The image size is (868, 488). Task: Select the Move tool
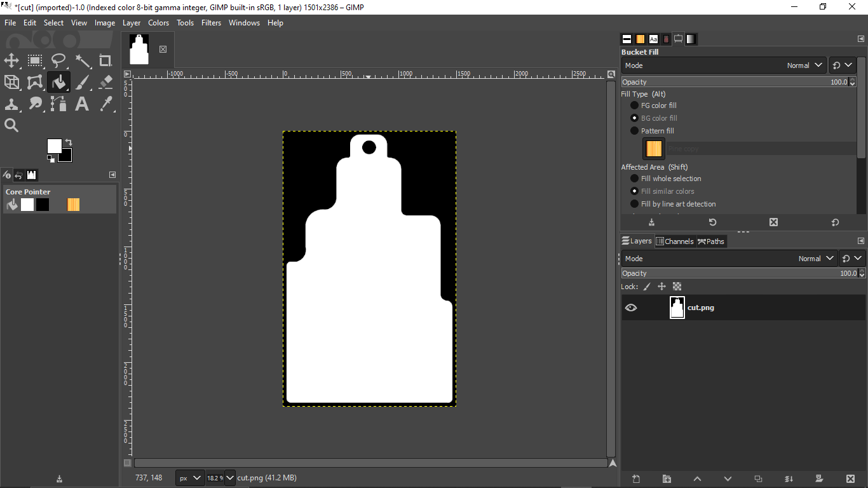coord(11,61)
